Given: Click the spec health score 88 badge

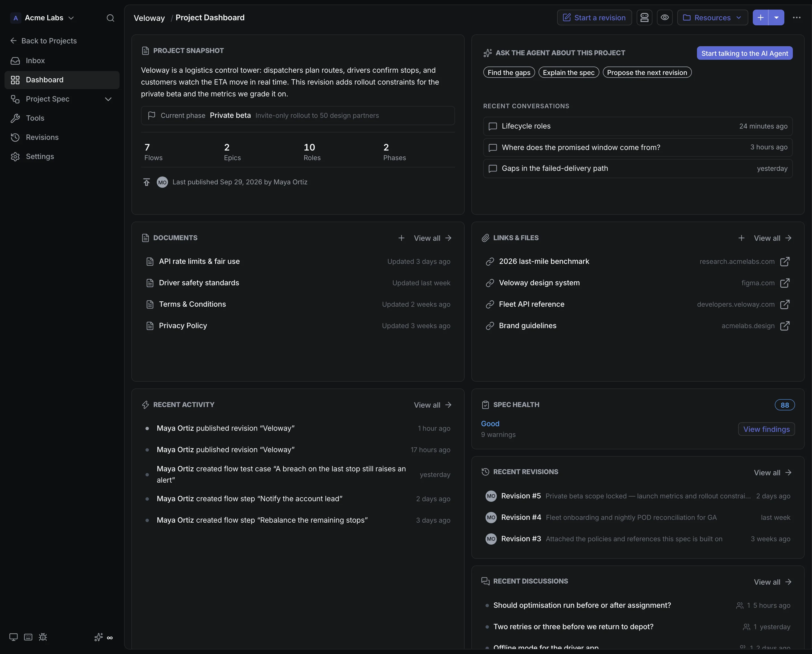Looking at the screenshot, I should tap(784, 405).
